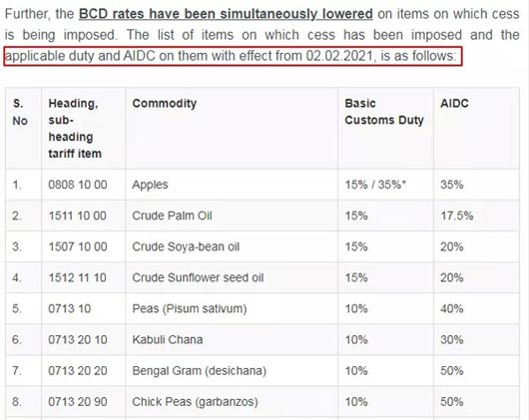Click the 'Peas (Pisum sativum)' cell
529x420 pixels.
coord(190,308)
